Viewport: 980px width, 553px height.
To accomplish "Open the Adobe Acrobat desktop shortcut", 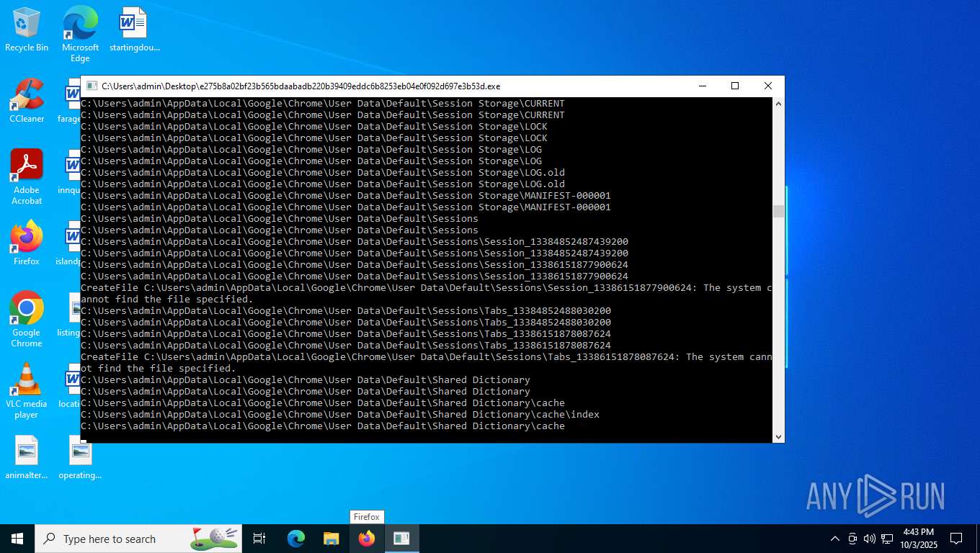I will [x=27, y=177].
